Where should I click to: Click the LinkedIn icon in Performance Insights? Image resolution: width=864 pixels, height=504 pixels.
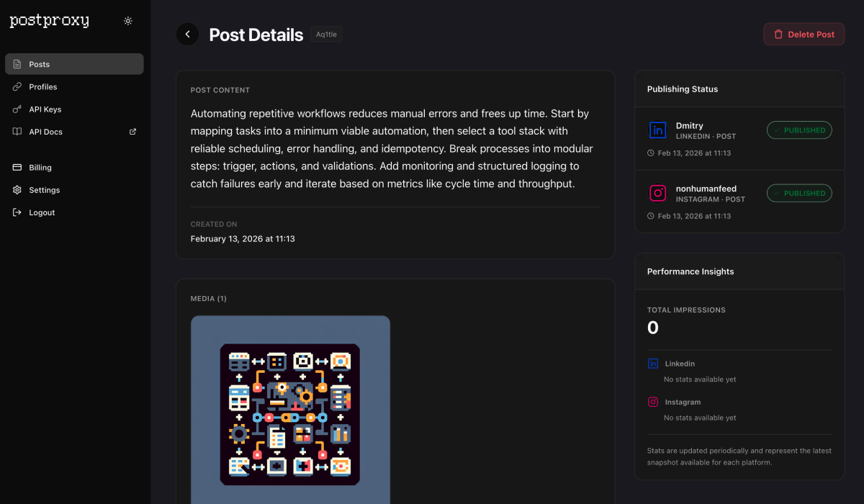click(x=653, y=364)
